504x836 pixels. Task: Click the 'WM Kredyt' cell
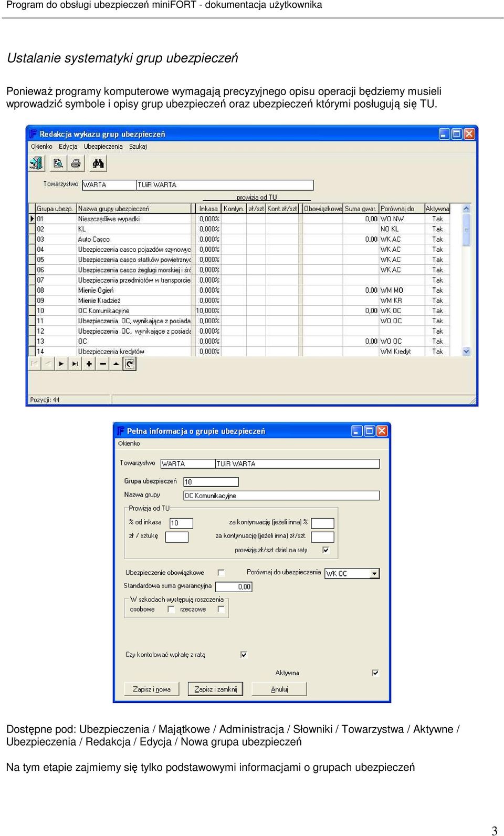(401, 352)
